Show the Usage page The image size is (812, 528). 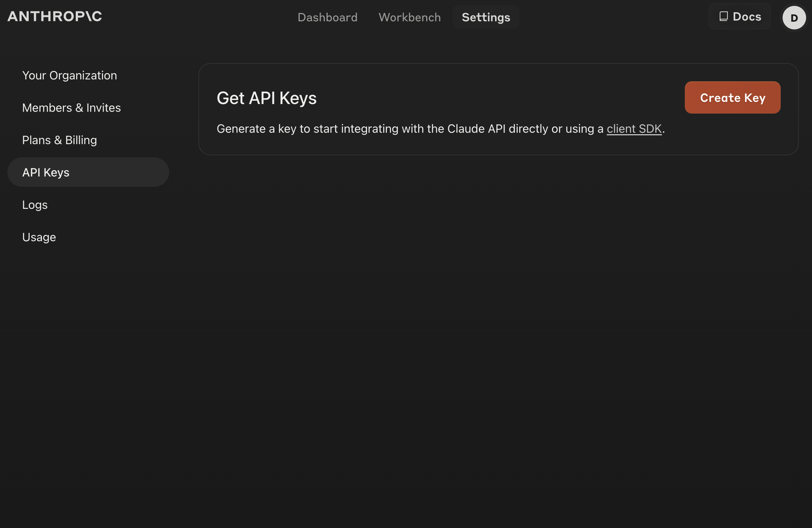39,237
